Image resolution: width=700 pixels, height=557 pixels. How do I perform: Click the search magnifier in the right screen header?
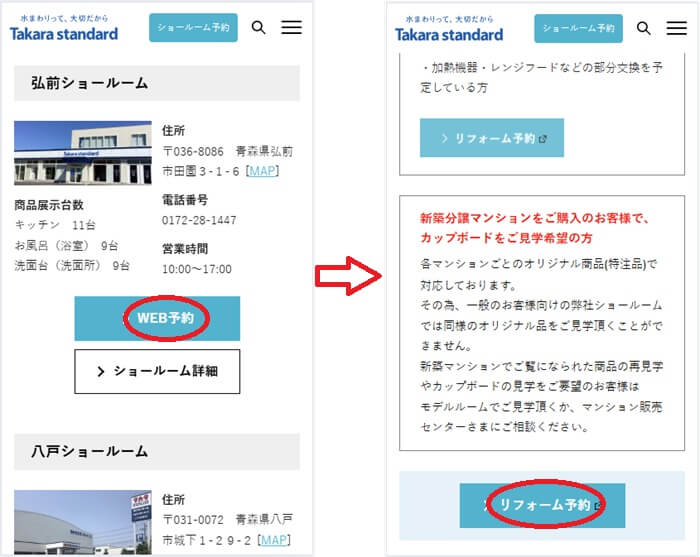[x=644, y=28]
